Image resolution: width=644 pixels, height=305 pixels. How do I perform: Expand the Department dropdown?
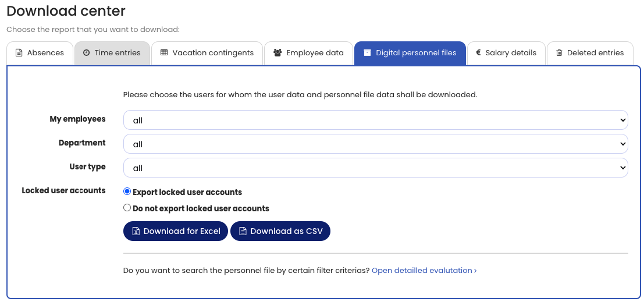coord(375,144)
